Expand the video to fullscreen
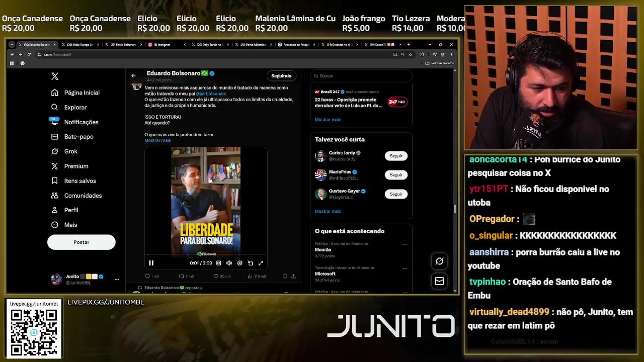644x362 pixels. [261, 263]
